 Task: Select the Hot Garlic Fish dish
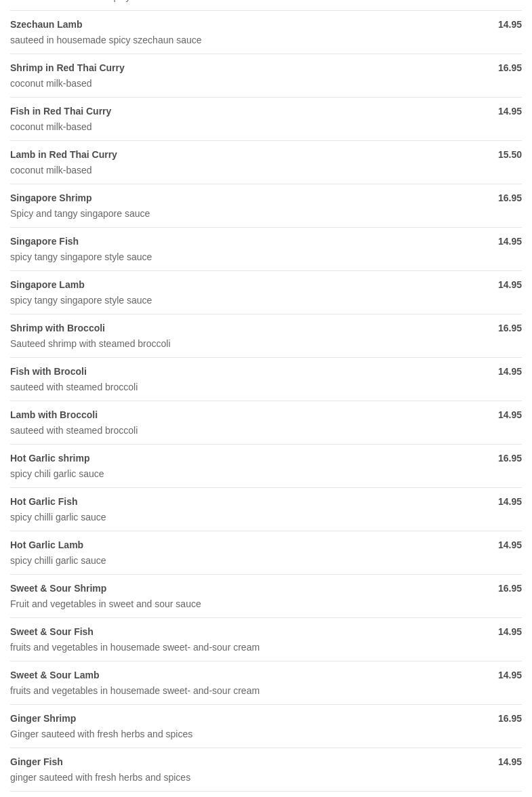tap(43, 502)
